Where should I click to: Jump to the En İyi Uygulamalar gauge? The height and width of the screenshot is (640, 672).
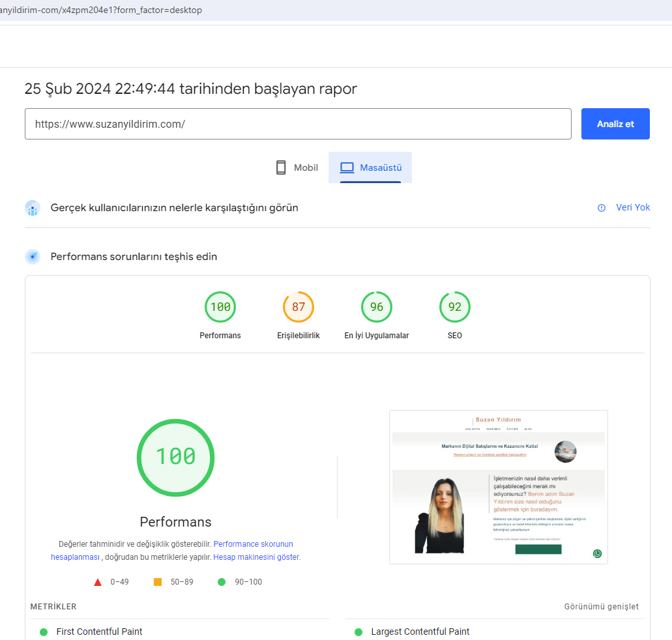tap(377, 307)
